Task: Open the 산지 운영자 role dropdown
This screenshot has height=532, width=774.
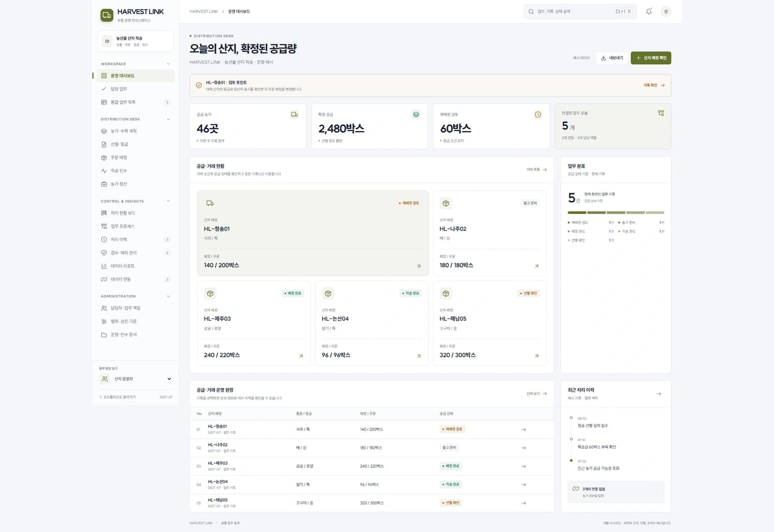Action: pos(135,379)
